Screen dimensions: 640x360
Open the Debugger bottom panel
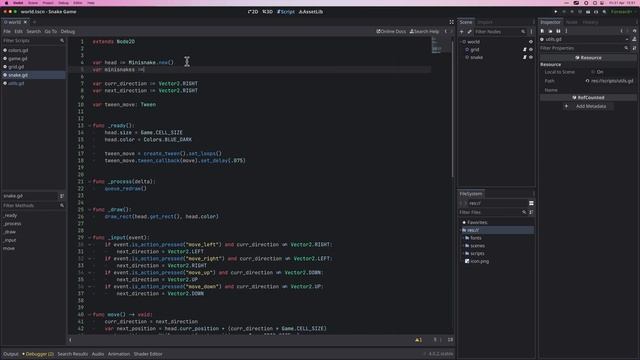38,354
